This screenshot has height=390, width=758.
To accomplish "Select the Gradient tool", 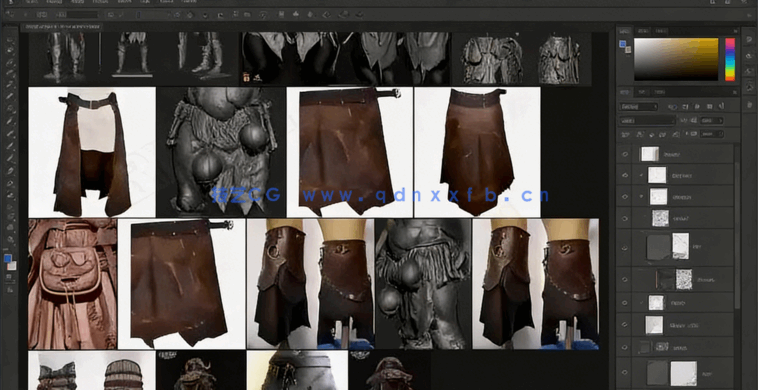I will [10, 170].
